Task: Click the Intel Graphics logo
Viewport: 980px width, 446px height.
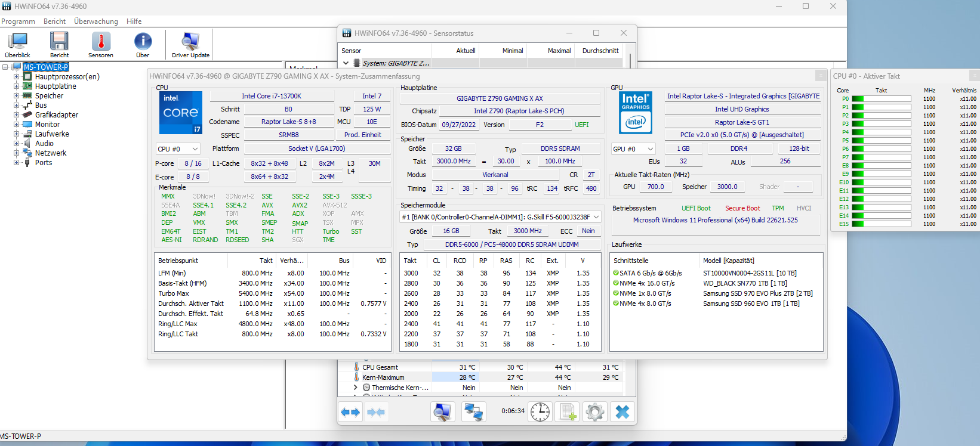Action: click(636, 113)
